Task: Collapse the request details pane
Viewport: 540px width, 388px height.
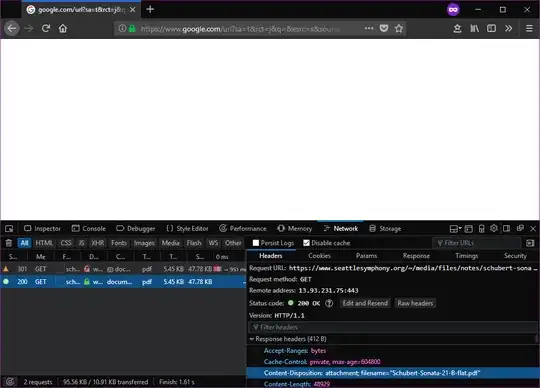Action: click(x=530, y=243)
